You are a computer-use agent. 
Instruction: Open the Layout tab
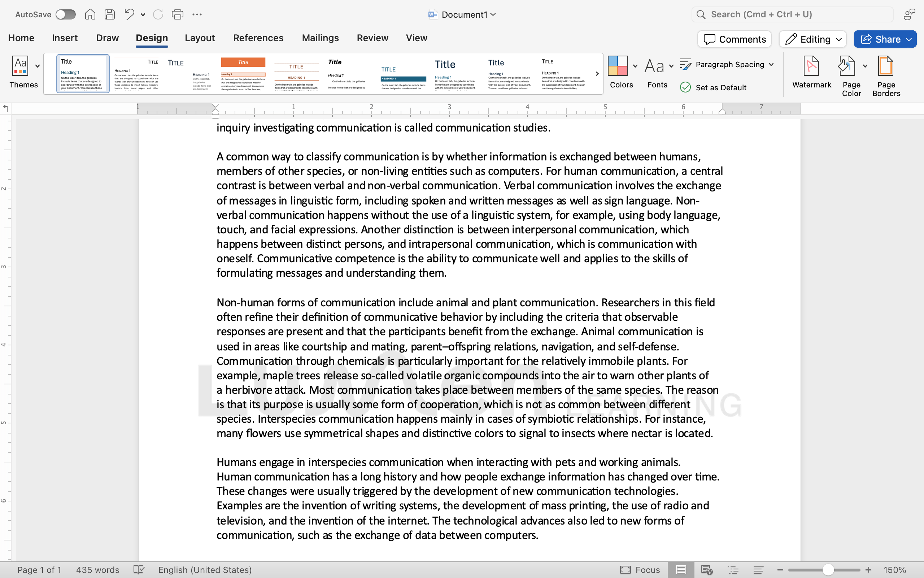(200, 38)
